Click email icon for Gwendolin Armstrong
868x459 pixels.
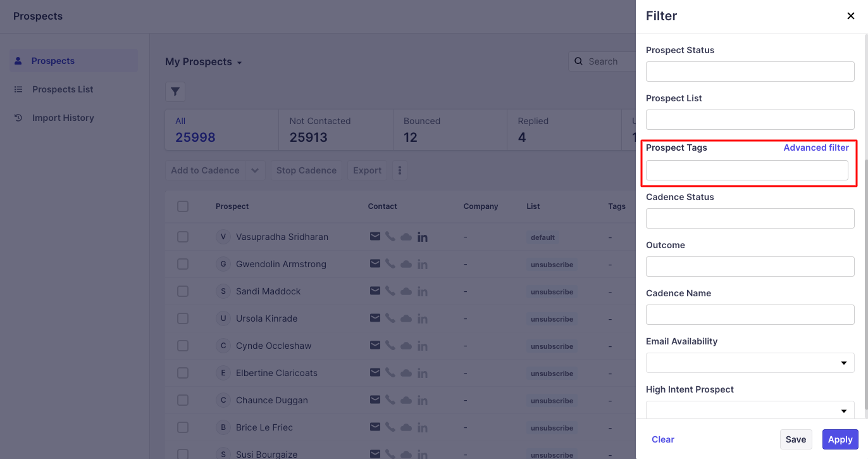click(x=375, y=264)
